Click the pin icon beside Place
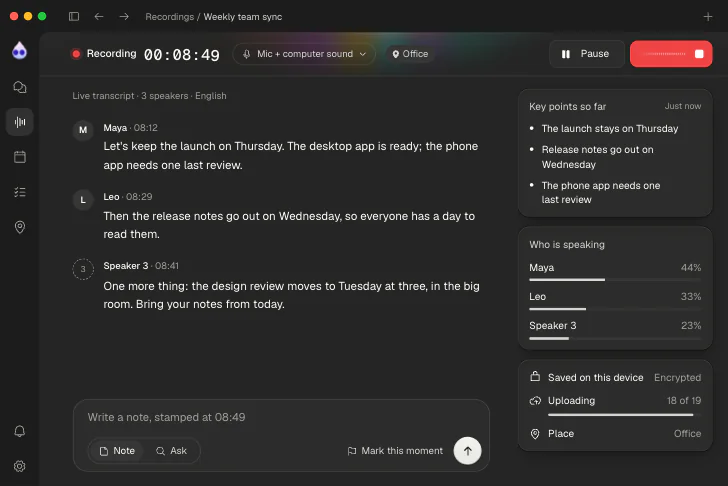Viewport: 728px width, 486px height. coord(535,434)
